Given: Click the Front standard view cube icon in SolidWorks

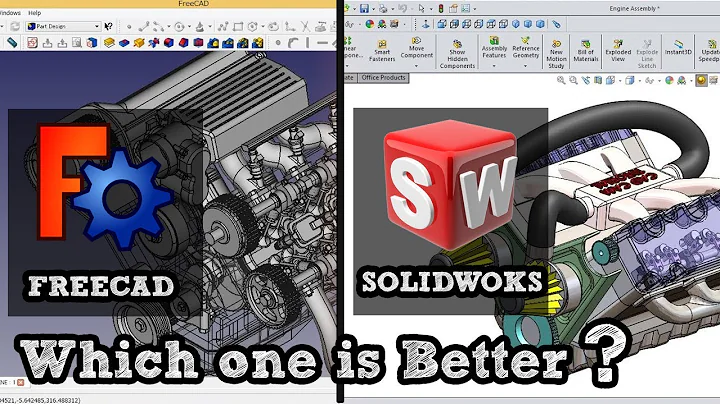Looking at the screenshot, I should click(x=442, y=24).
